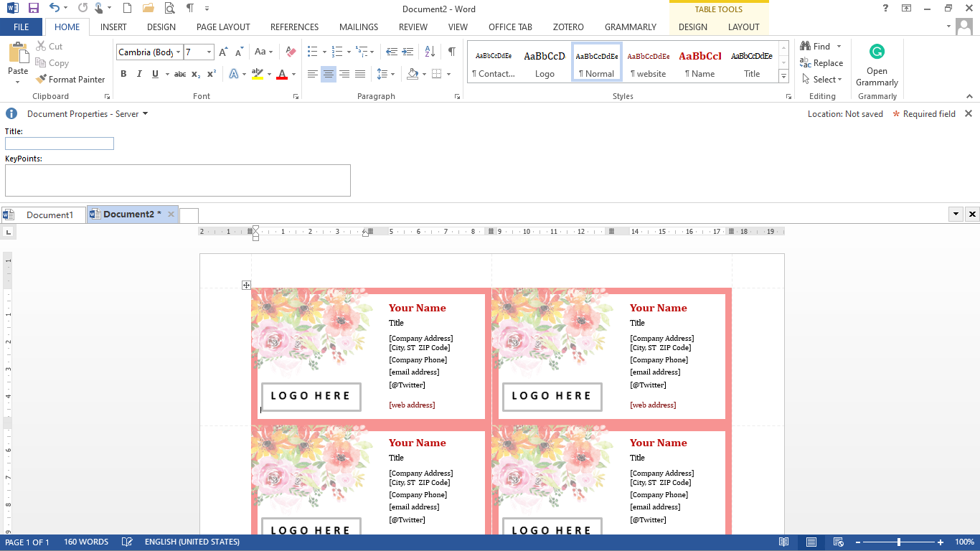Apply Subscript formatting
The image size is (980, 551).
pos(195,73)
